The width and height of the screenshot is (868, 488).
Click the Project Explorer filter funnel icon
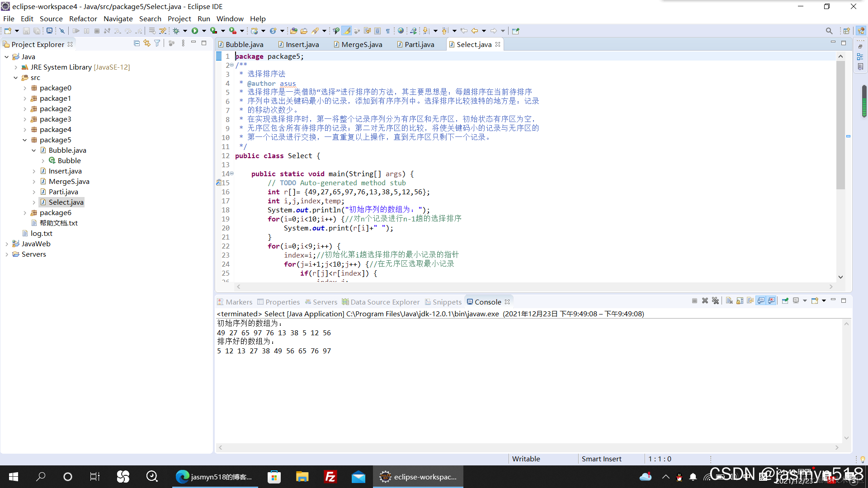pyautogui.click(x=157, y=43)
